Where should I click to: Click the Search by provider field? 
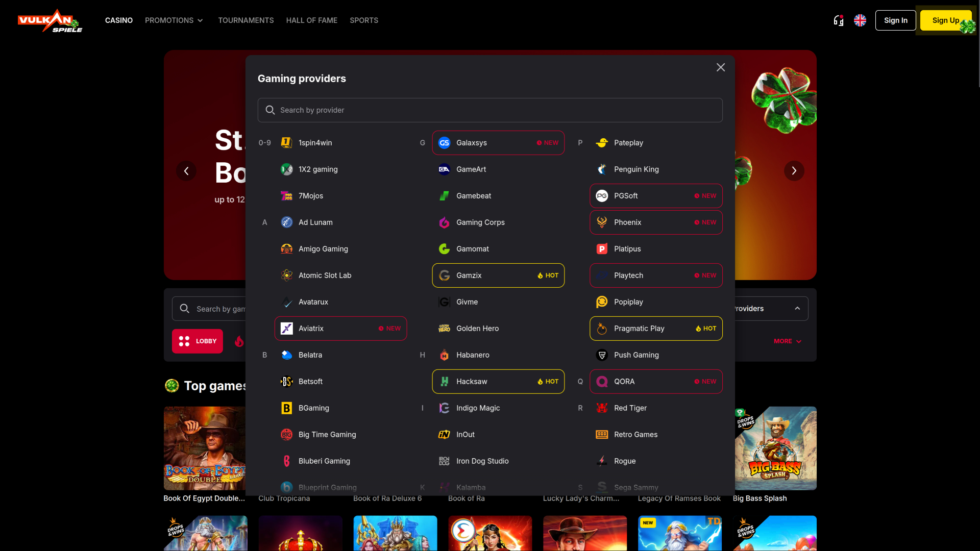[490, 110]
